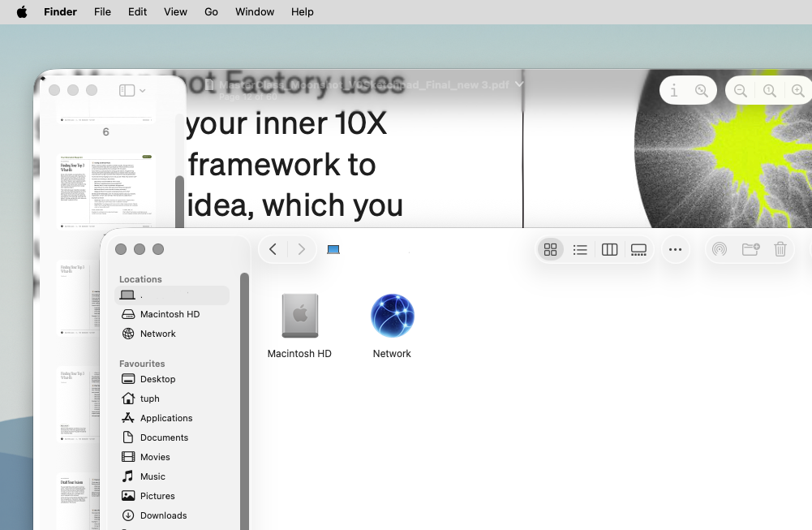
Task: Click the Favourites section header
Action: pos(142,364)
